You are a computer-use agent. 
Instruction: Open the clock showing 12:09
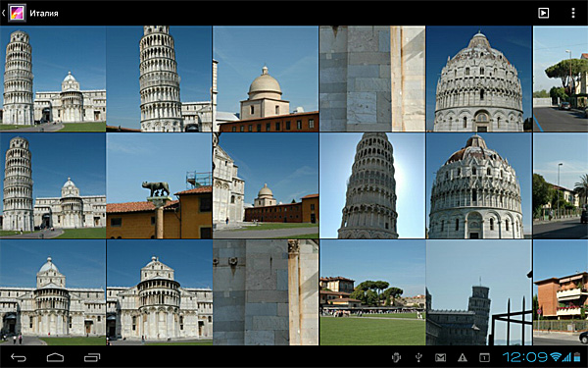point(524,357)
